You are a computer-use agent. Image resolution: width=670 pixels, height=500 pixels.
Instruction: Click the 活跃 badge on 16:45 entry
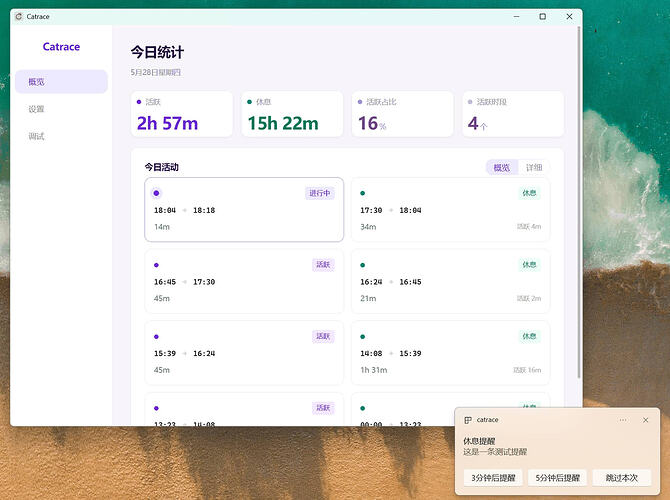click(x=323, y=265)
